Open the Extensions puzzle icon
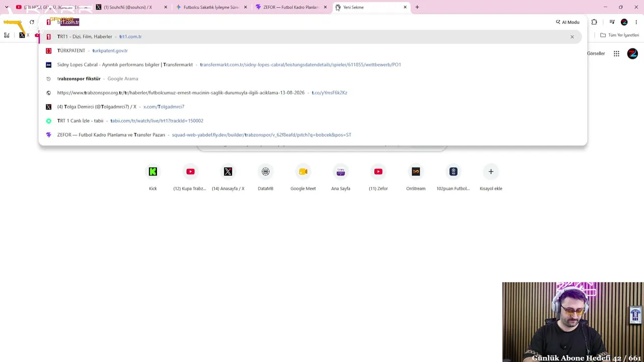Screen dimensions: 644x362 click(594, 22)
